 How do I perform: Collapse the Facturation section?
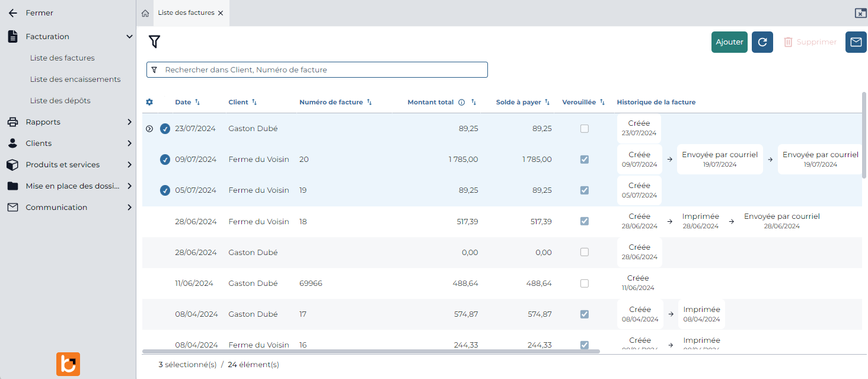point(129,37)
